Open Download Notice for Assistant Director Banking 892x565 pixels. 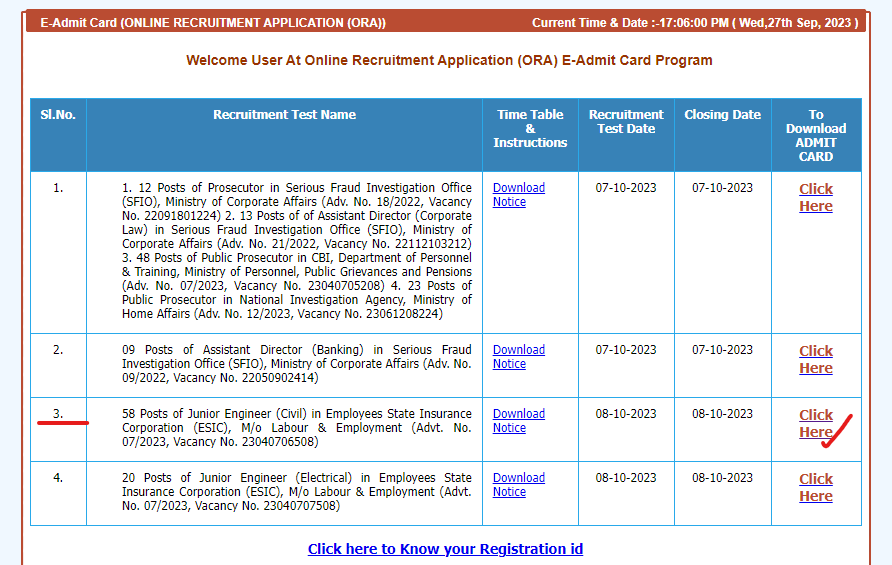tap(518, 357)
